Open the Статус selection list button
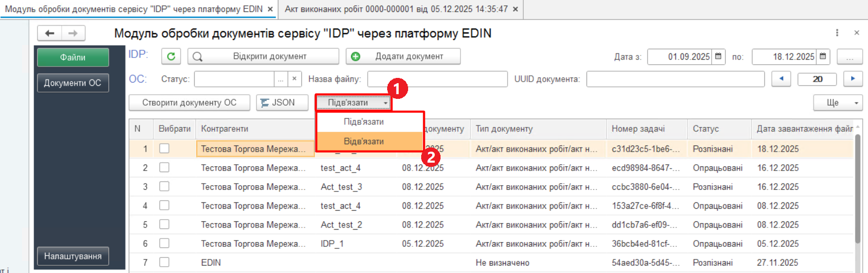Screen dimensions: 868x273 (x=281, y=79)
